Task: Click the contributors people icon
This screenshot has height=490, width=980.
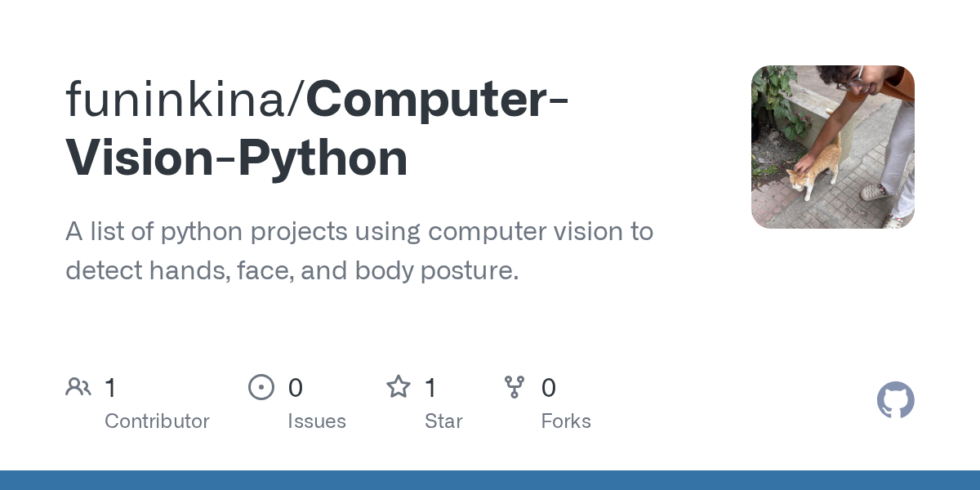Action: pyautogui.click(x=78, y=387)
